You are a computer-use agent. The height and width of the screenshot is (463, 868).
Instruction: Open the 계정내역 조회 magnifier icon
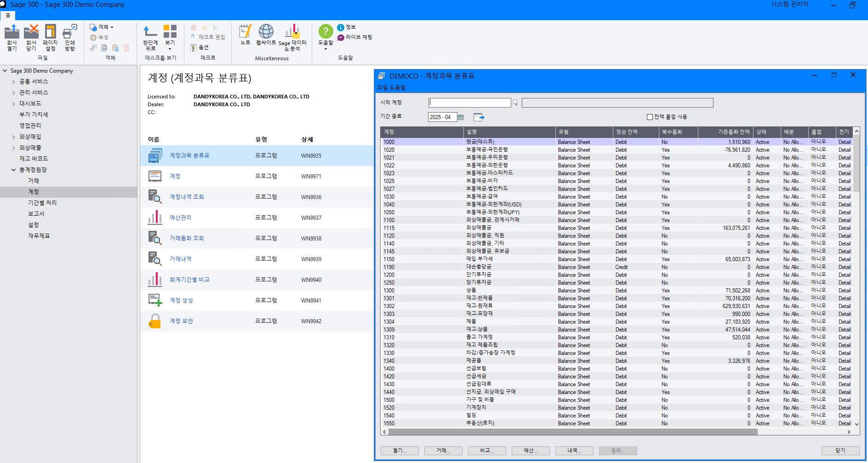tap(155, 197)
